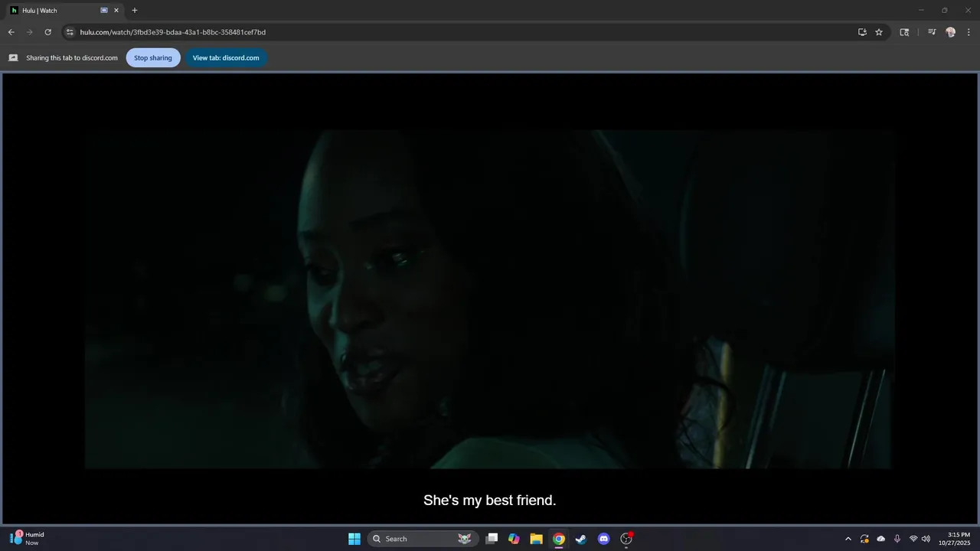Screen dimensions: 980x551
Task: Click "Sharing this tab to discord.com" text
Action: click(72, 57)
